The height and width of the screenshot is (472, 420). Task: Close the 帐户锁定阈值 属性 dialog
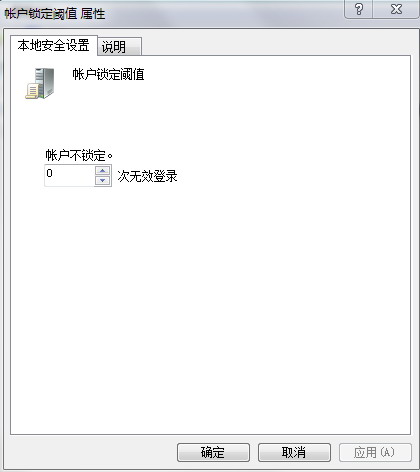pyautogui.click(x=396, y=9)
